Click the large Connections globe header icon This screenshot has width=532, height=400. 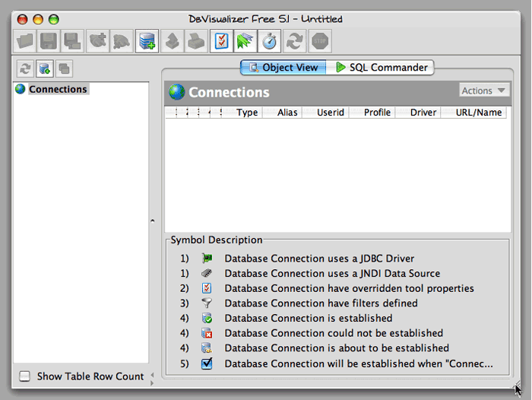tap(177, 92)
